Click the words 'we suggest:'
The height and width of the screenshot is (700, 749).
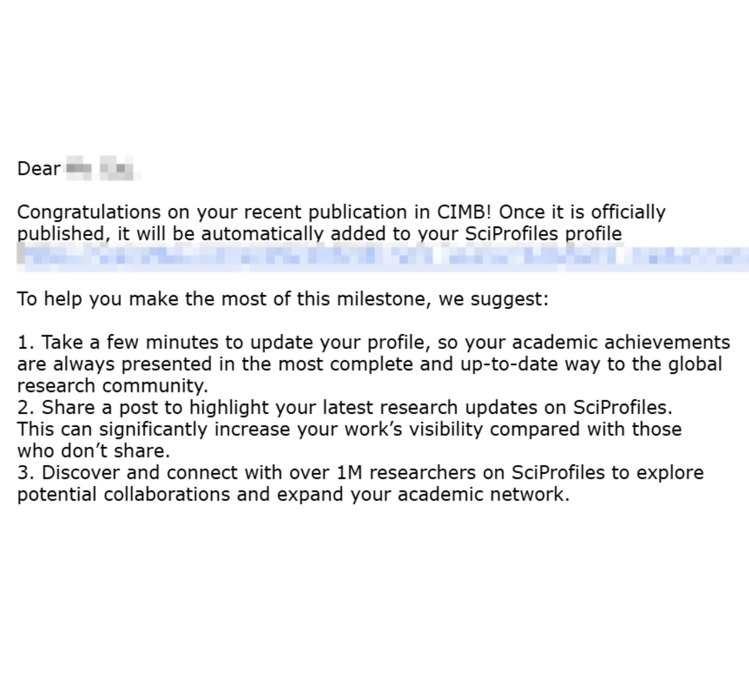click(493, 299)
